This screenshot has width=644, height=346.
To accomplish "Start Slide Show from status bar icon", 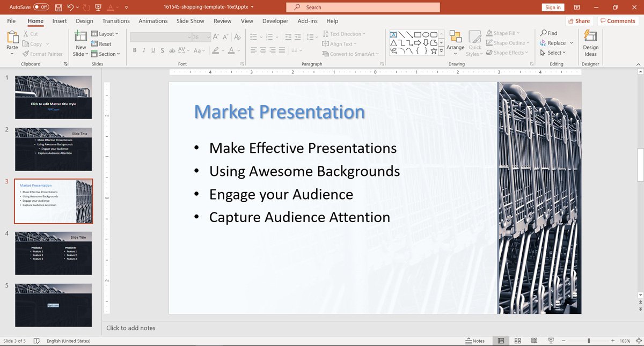I will coord(551,341).
